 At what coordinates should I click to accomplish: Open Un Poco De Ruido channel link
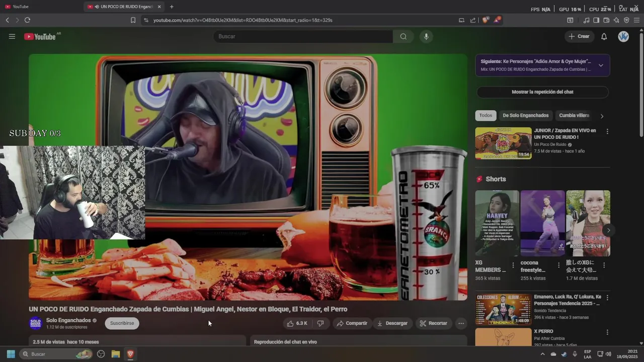(550, 144)
